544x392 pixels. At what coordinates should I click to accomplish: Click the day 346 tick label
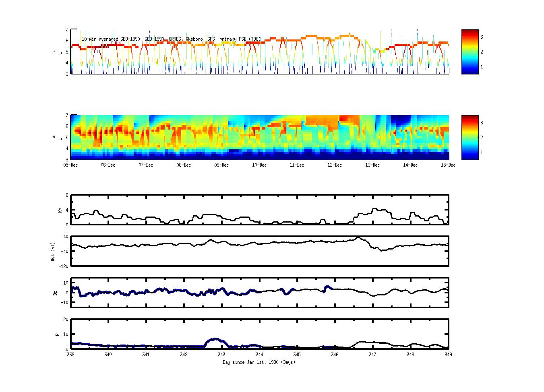coord(335,355)
